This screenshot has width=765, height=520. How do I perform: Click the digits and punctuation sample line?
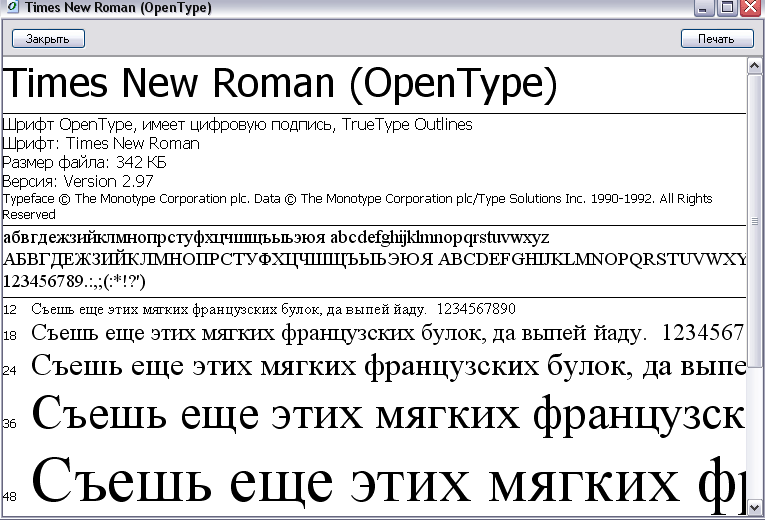tap(74, 281)
